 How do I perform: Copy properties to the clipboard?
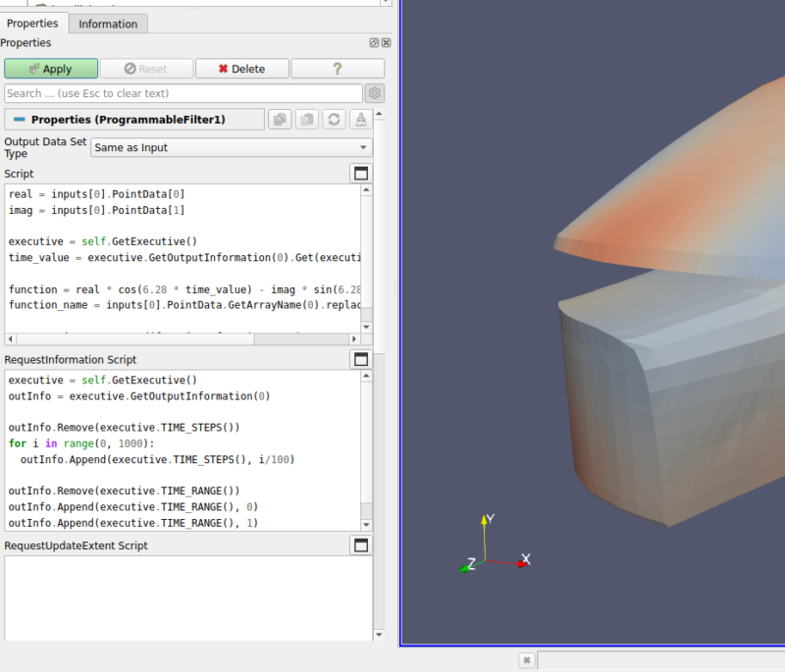point(280,118)
